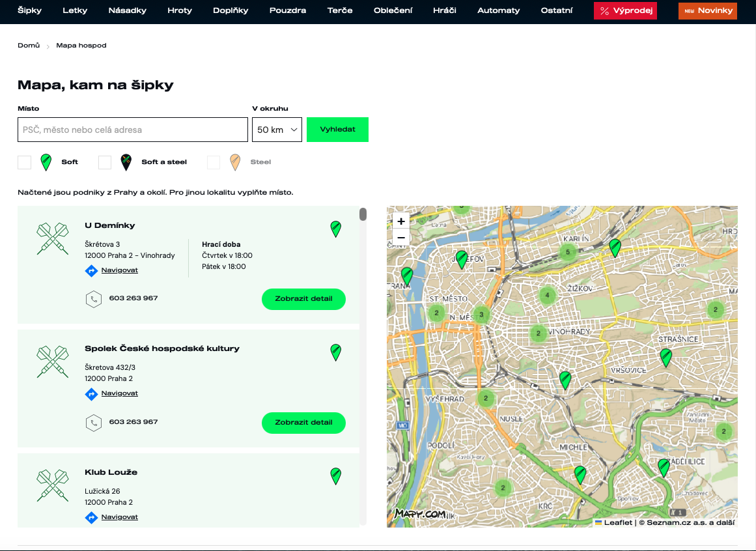The width and height of the screenshot is (756, 551).
Task: Click the green map pin near Strašnice
Action: coord(665,358)
